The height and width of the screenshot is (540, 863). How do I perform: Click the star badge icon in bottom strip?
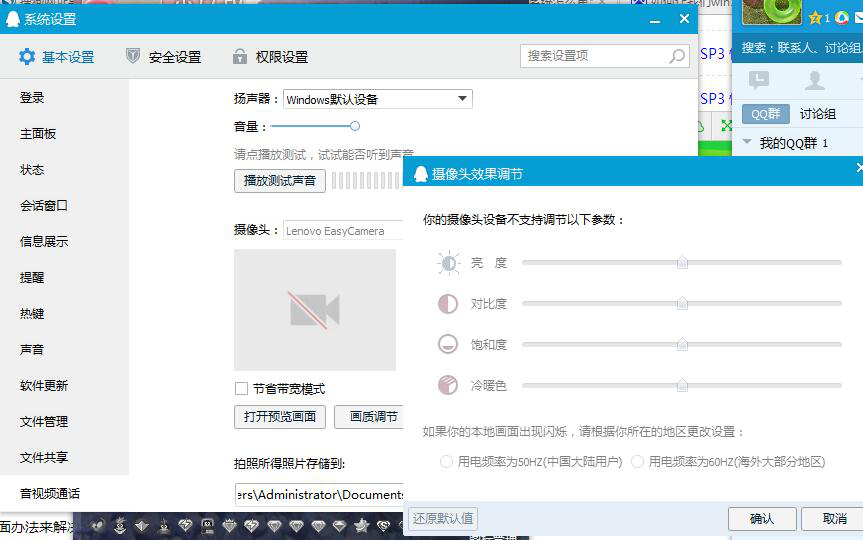(x=362, y=526)
